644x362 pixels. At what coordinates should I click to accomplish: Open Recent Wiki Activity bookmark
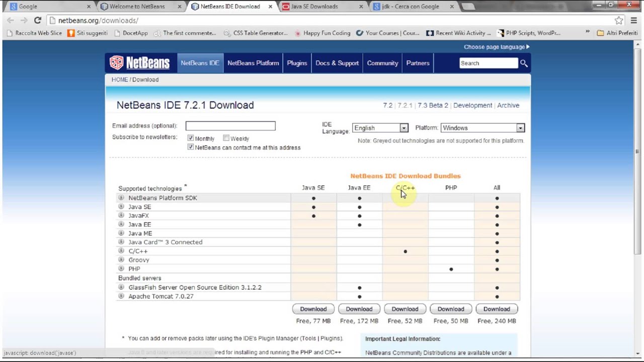point(458,33)
